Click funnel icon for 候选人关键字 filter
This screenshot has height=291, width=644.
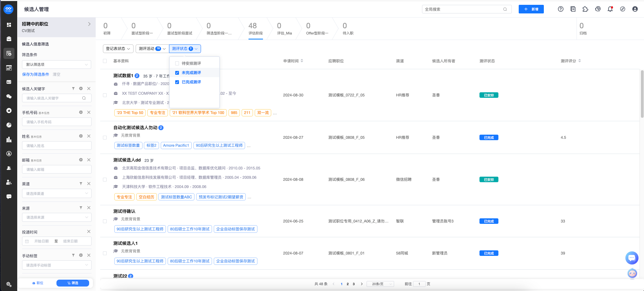pos(73,89)
